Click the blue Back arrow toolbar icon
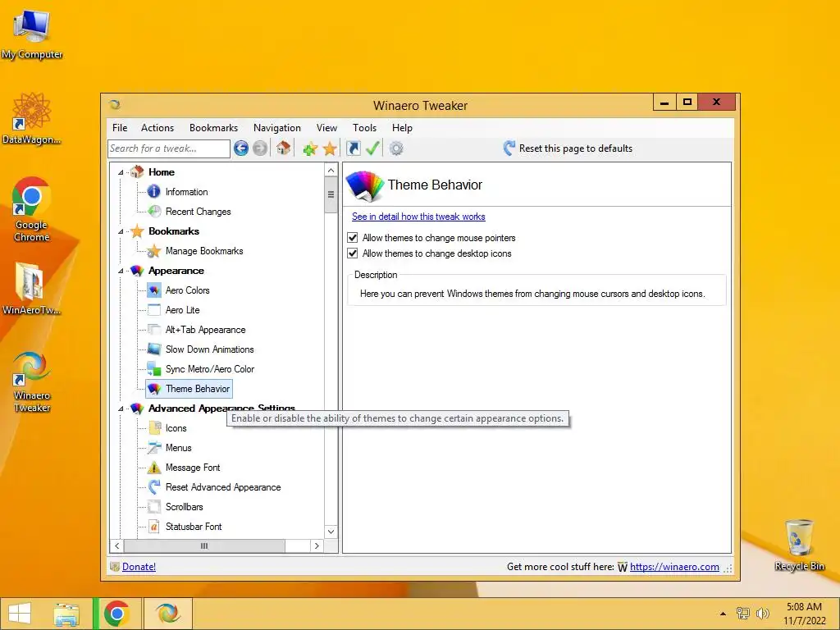Viewport: 840px width, 630px height. coord(241,148)
